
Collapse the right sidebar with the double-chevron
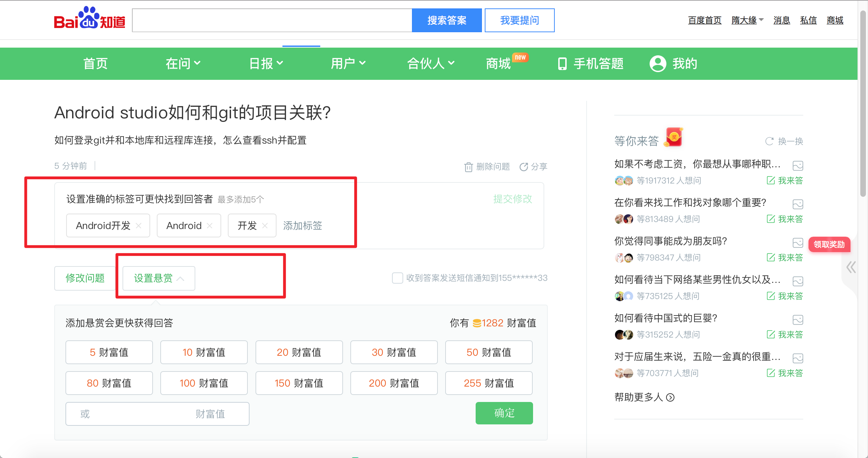point(850,267)
